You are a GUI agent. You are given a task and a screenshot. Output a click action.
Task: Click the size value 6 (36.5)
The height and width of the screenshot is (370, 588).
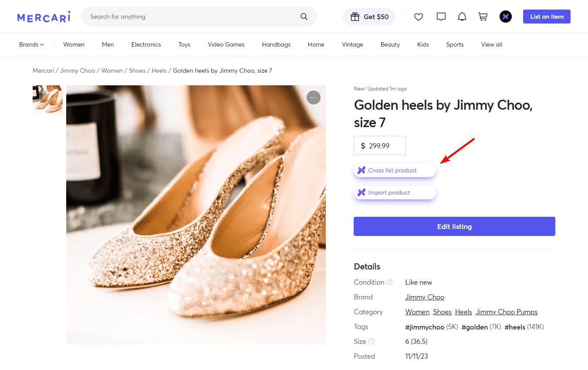tap(416, 341)
